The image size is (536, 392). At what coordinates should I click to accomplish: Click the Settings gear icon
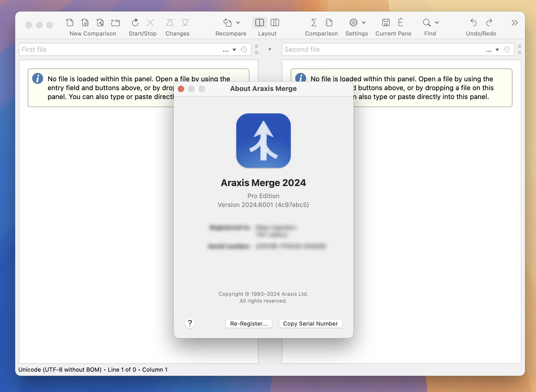click(x=353, y=22)
